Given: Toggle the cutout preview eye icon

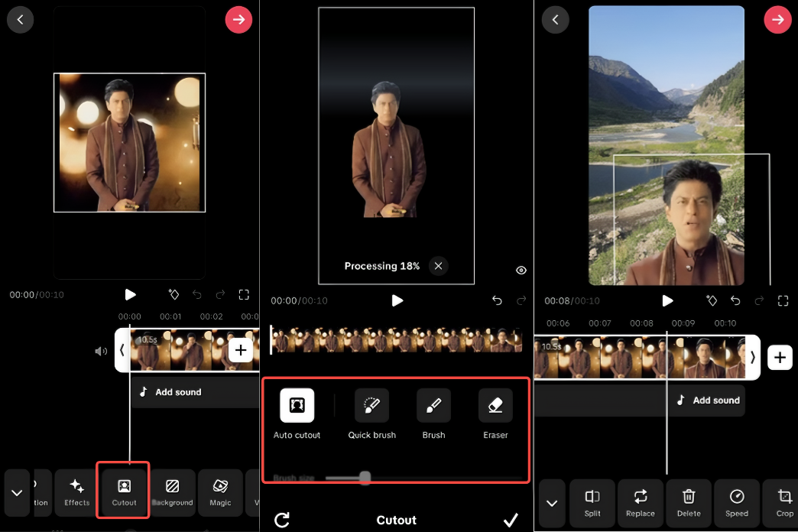Looking at the screenshot, I should pyautogui.click(x=521, y=270).
